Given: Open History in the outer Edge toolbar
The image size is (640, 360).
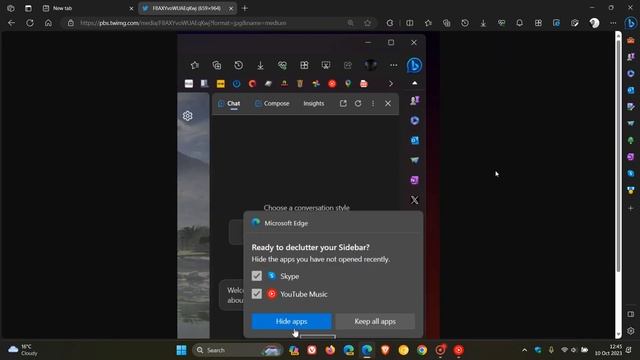Looking at the screenshot, I should click(465, 23).
